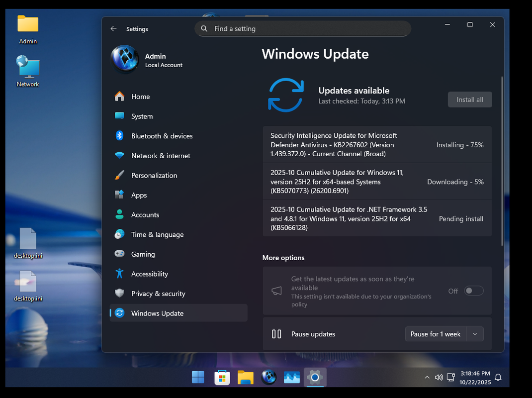This screenshot has width=532, height=398.
Task: Open File Explorer from taskbar
Action: tap(245, 377)
